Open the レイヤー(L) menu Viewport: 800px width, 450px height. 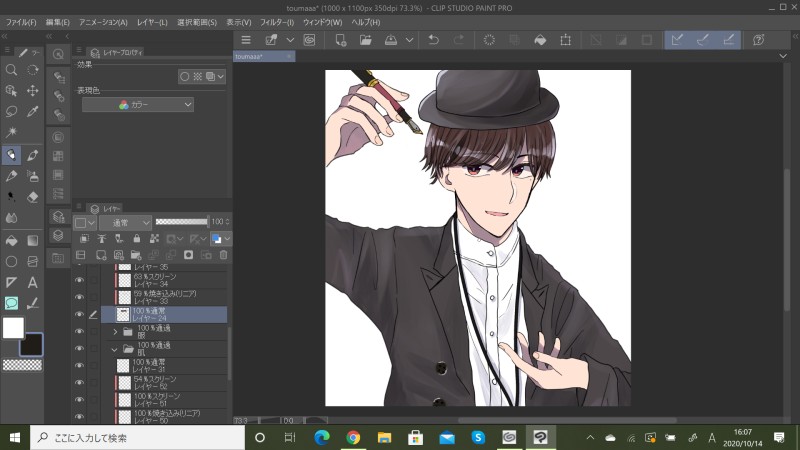(152, 22)
